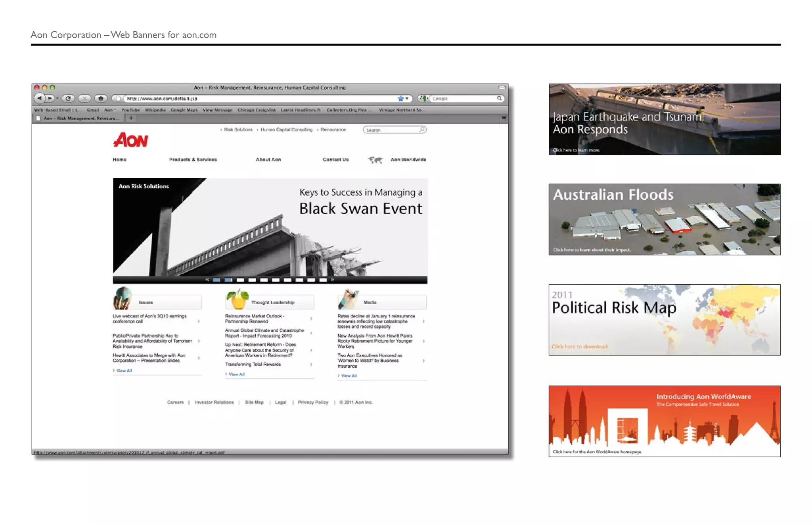Viewport: 812px width, 525px height.
Task: Click the Aon red logo
Action: pos(130,140)
